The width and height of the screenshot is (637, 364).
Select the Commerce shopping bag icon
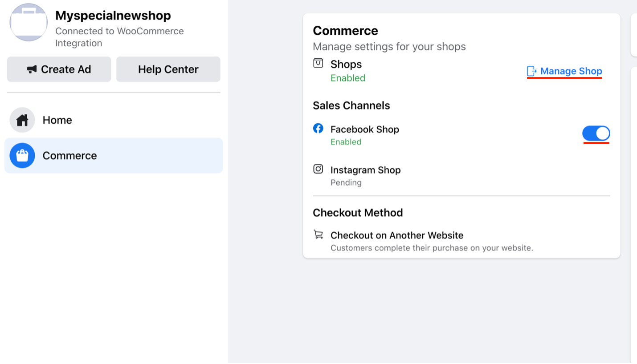pyautogui.click(x=22, y=156)
